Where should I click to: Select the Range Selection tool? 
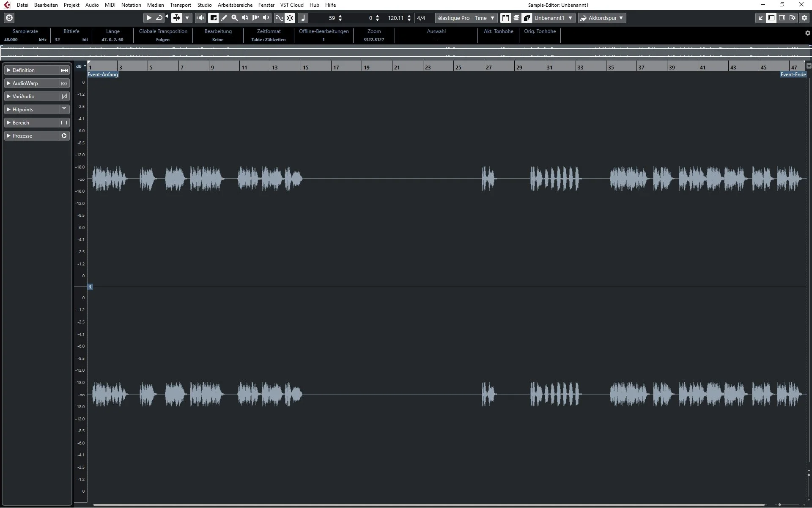[214, 18]
